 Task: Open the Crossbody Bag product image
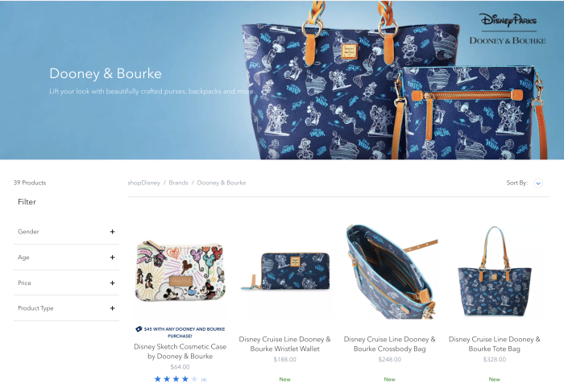(391, 272)
